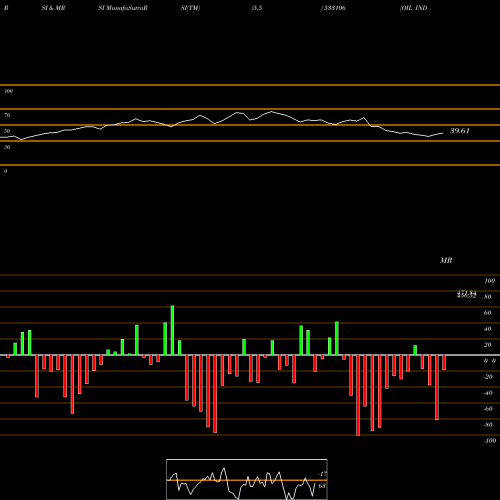The height and width of the screenshot is (500, 500).
Task: Click the 80 label on MR axis
Action: coord(488,297)
